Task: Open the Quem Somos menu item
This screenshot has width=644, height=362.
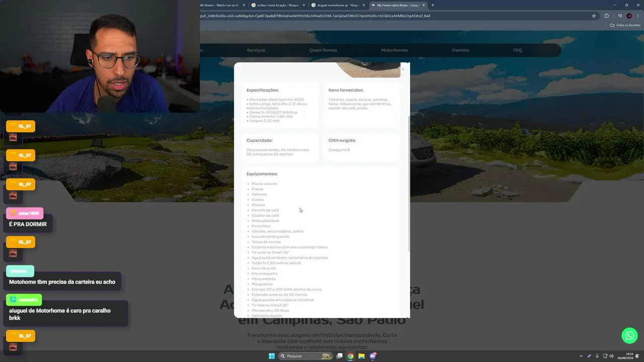Action: [323, 50]
